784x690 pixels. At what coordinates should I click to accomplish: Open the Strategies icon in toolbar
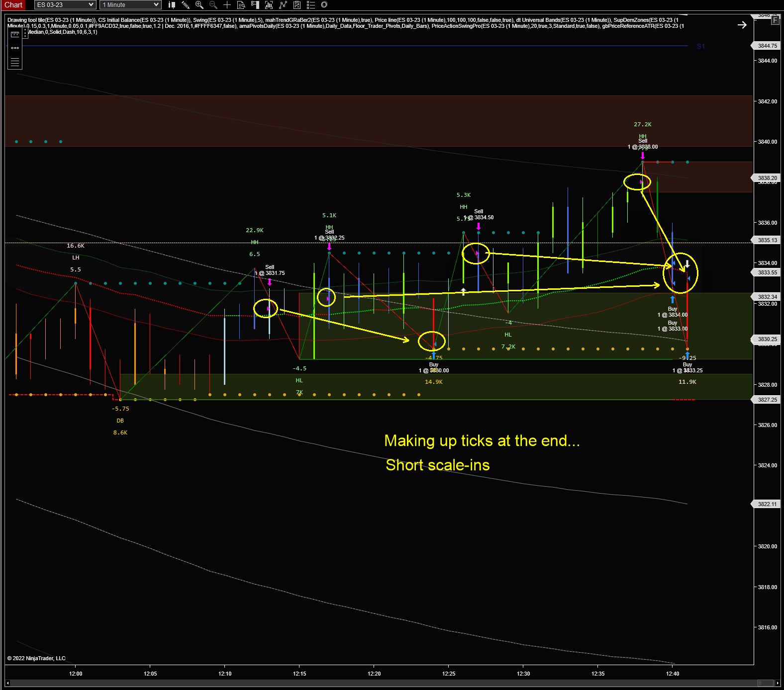pyautogui.click(x=283, y=5)
